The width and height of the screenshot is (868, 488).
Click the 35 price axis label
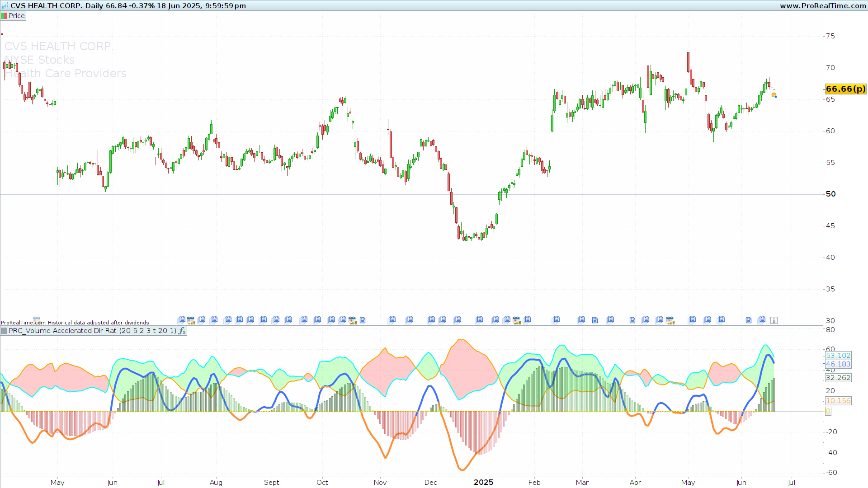(x=830, y=289)
